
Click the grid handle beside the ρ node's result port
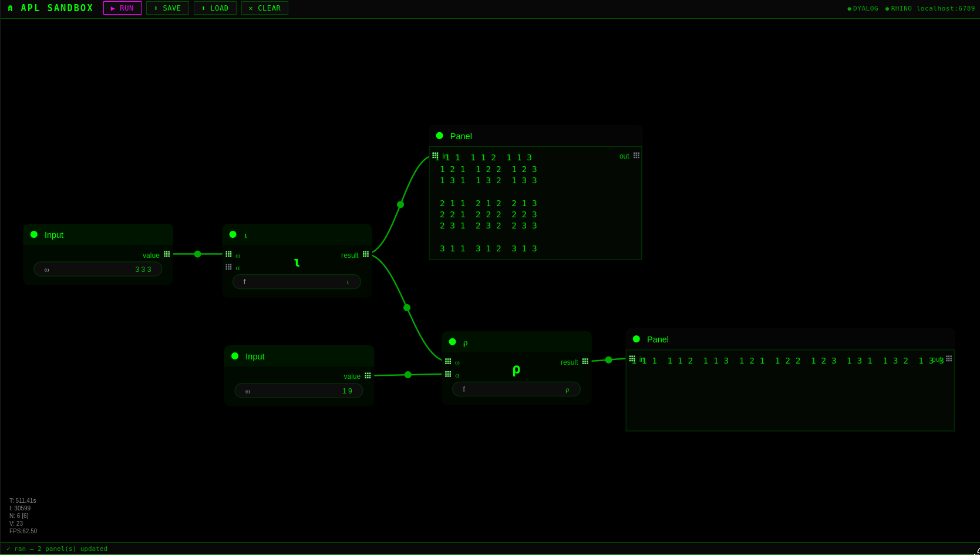tap(585, 362)
